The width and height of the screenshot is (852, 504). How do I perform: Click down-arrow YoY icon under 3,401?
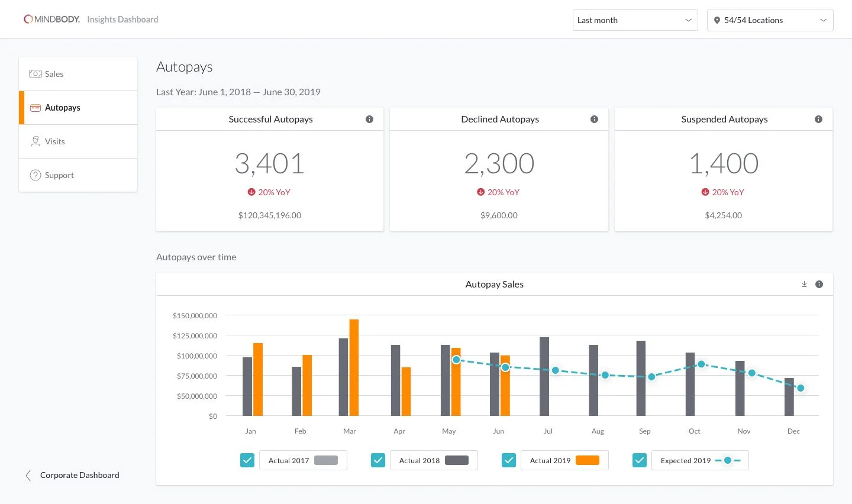click(x=251, y=192)
